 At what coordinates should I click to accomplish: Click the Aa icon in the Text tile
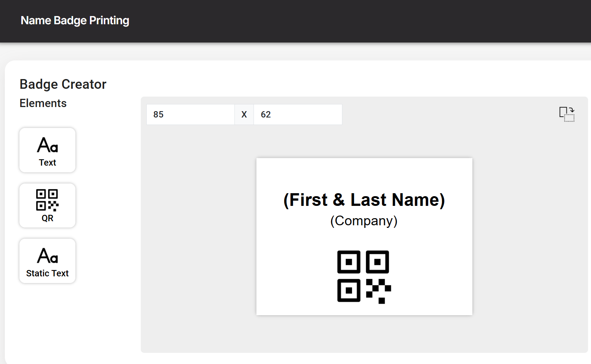(47, 145)
